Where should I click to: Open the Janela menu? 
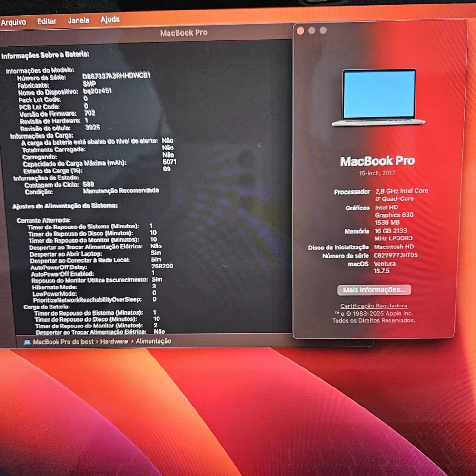pyautogui.click(x=79, y=20)
